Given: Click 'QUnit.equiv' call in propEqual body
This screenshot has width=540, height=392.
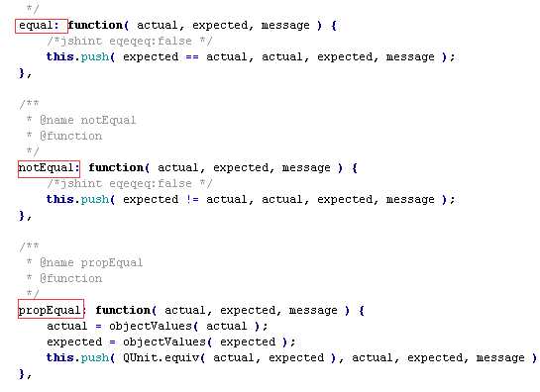Looking at the screenshot, I should click(161, 358).
